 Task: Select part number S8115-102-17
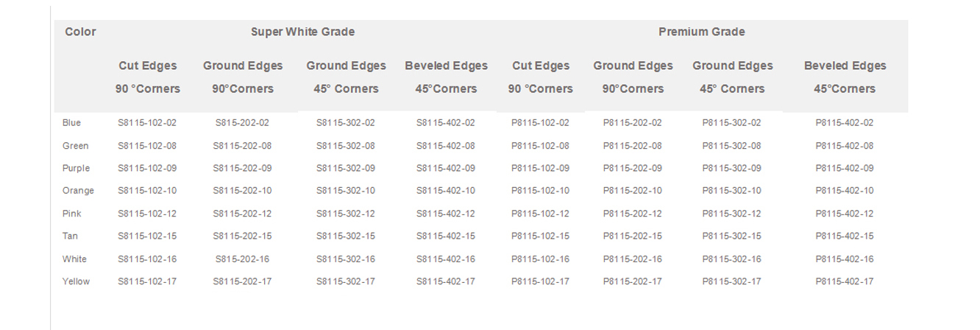coord(147,281)
